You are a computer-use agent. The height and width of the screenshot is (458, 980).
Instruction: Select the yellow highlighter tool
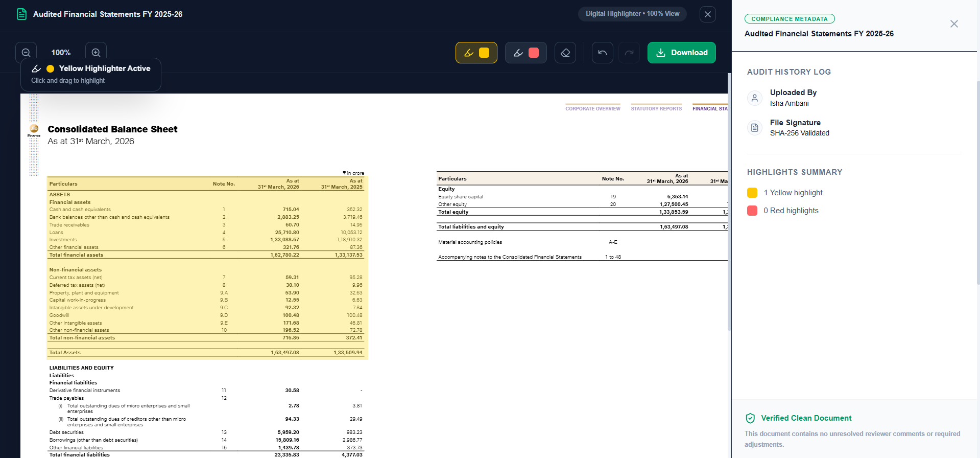(x=476, y=53)
